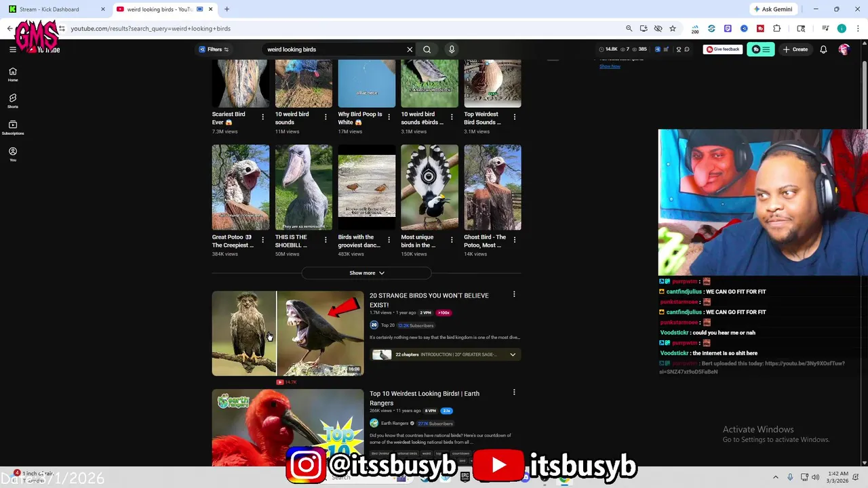
Task: Open the system tray overflow arrow
Action: coord(776,477)
